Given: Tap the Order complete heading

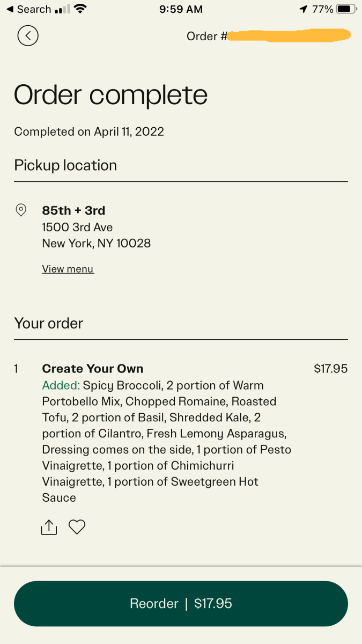Looking at the screenshot, I should pyautogui.click(x=110, y=95).
